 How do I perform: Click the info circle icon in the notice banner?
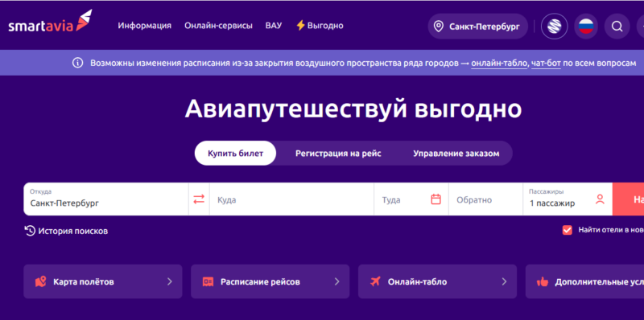(x=77, y=63)
